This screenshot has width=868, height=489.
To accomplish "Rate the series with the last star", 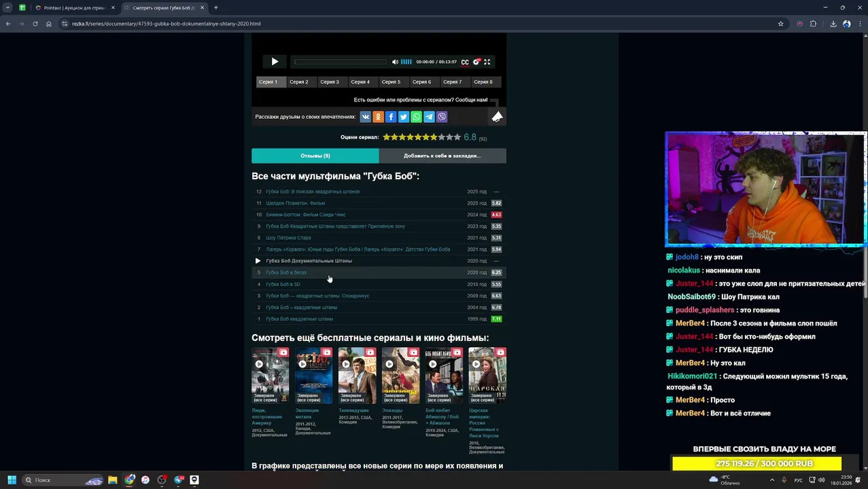I will tap(457, 137).
